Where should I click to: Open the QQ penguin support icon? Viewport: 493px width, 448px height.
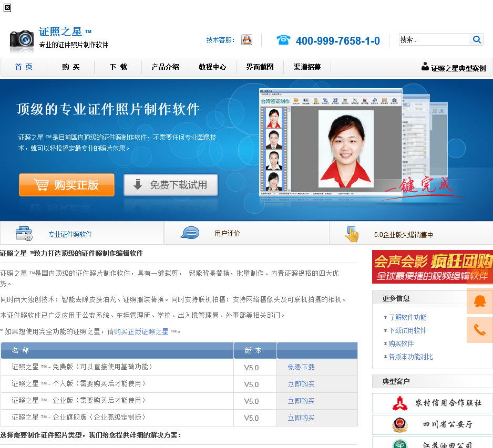(x=247, y=40)
